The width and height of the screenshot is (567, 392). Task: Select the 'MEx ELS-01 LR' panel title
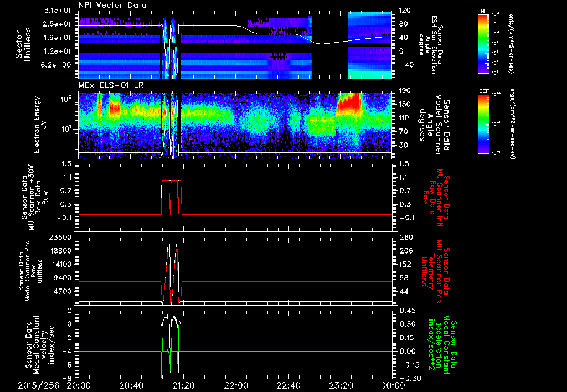click(110, 86)
